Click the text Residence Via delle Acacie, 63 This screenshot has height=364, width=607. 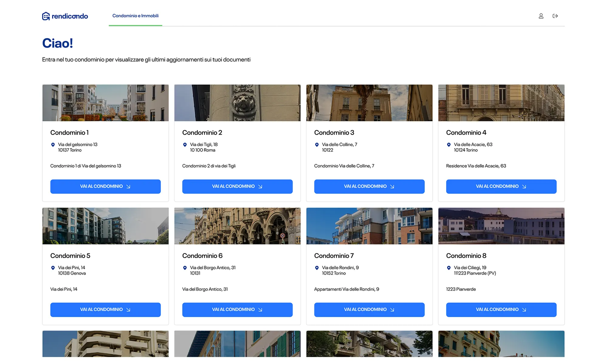click(x=476, y=166)
